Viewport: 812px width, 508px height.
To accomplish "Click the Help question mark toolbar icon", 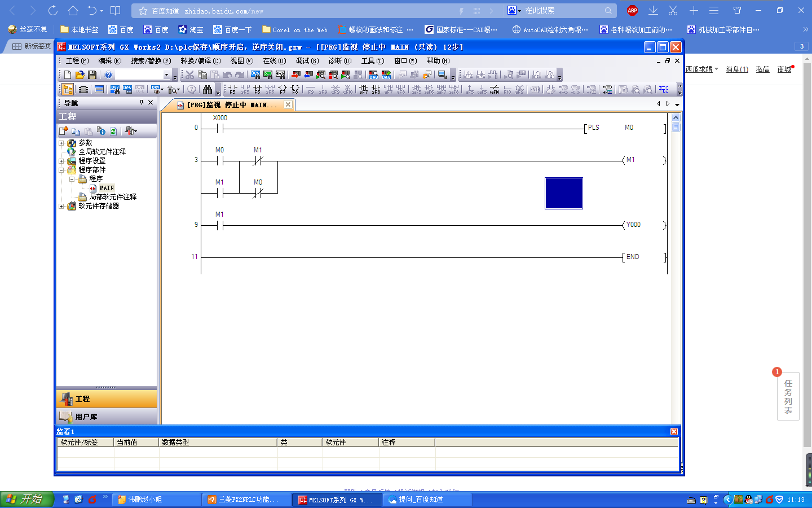I will pos(108,75).
